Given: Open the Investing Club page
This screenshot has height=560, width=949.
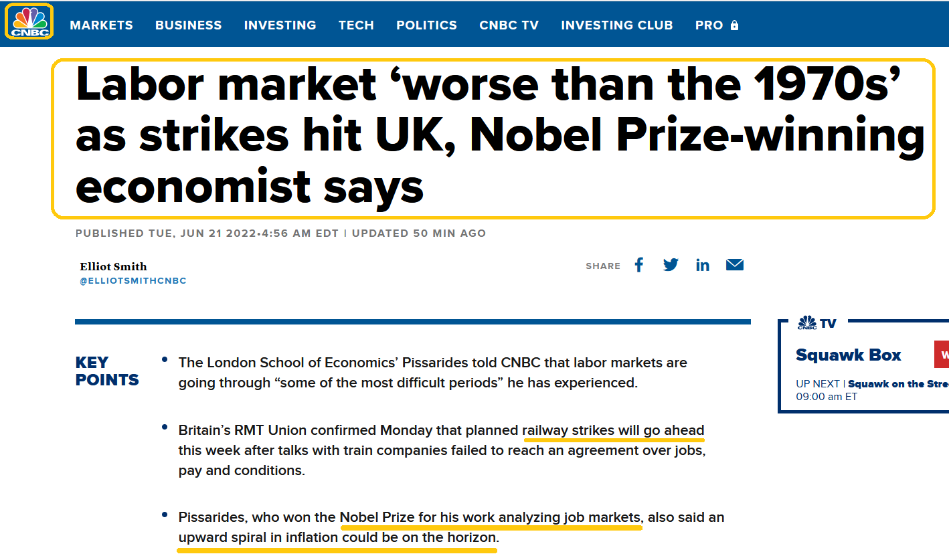Looking at the screenshot, I should pos(616,25).
